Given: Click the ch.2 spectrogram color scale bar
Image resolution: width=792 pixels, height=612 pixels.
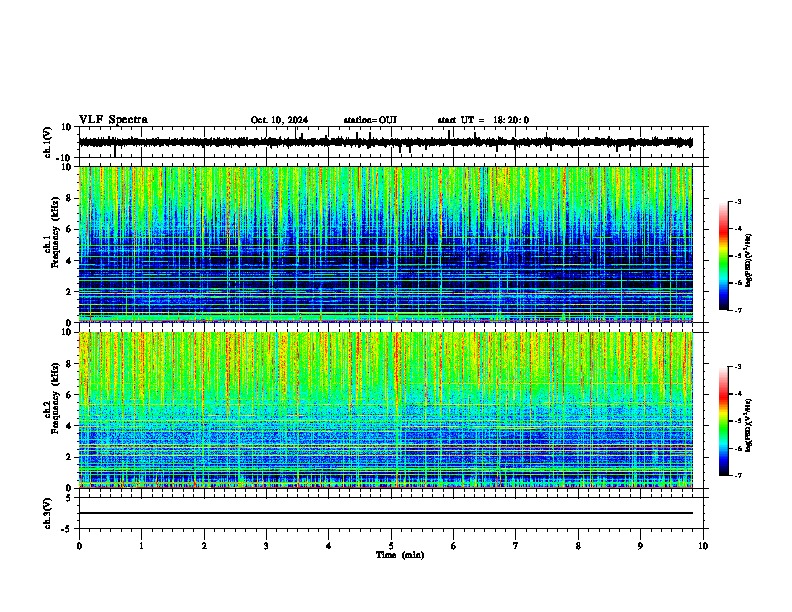Looking at the screenshot, I should click(723, 421).
